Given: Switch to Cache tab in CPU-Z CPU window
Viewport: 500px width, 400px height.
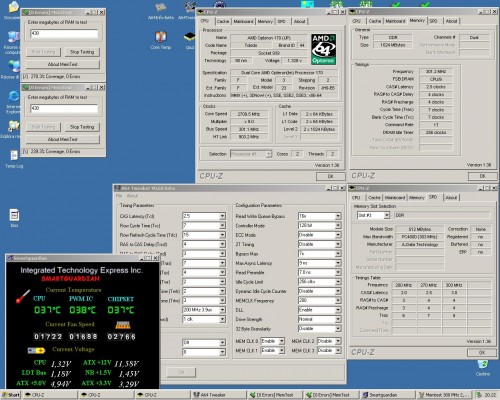Looking at the screenshot, I should click(223, 21).
